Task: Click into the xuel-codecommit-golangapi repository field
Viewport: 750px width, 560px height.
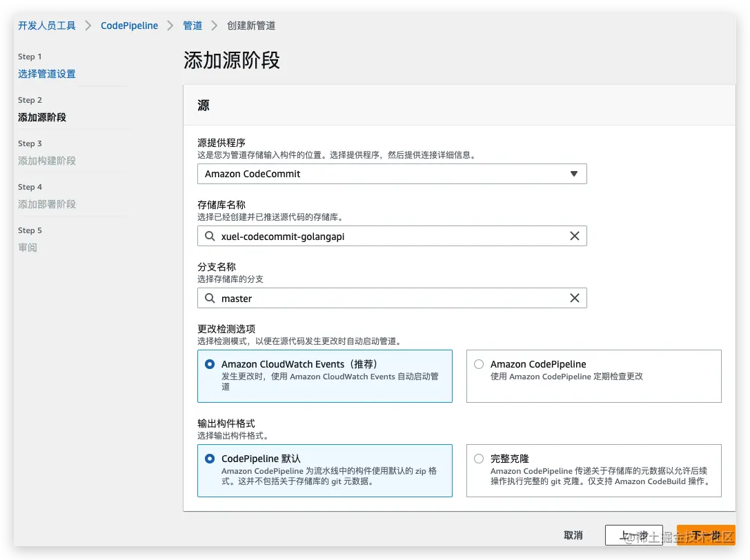Action: (392, 237)
